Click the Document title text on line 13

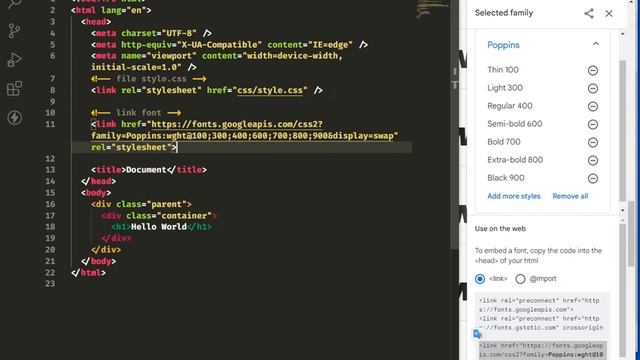click(146, 170)
